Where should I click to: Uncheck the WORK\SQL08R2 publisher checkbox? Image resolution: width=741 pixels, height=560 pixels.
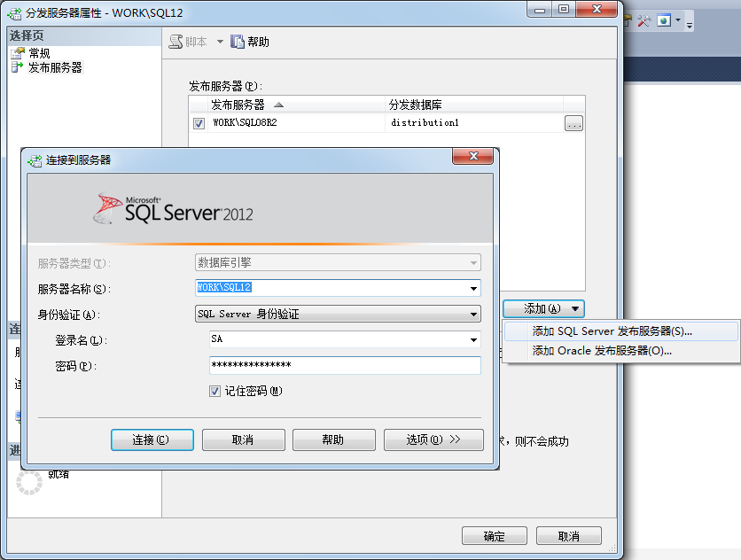pos(199,123)
